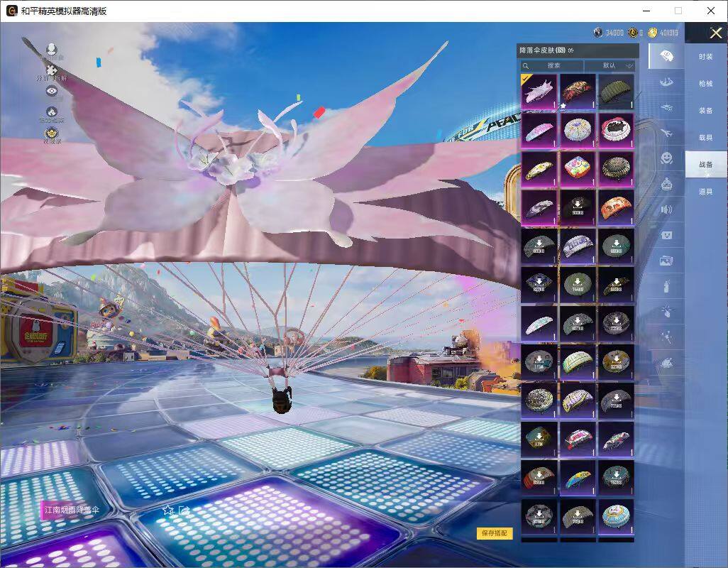Select the colorful square cushion parachute
This screenshot has height=568, width=728.
578,169
